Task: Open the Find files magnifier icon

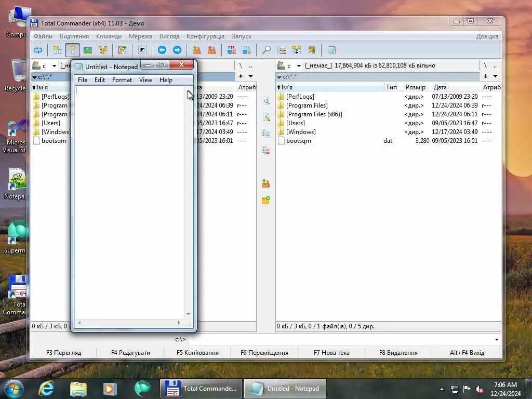Action: pyautogui.click(x=267, y=50)
